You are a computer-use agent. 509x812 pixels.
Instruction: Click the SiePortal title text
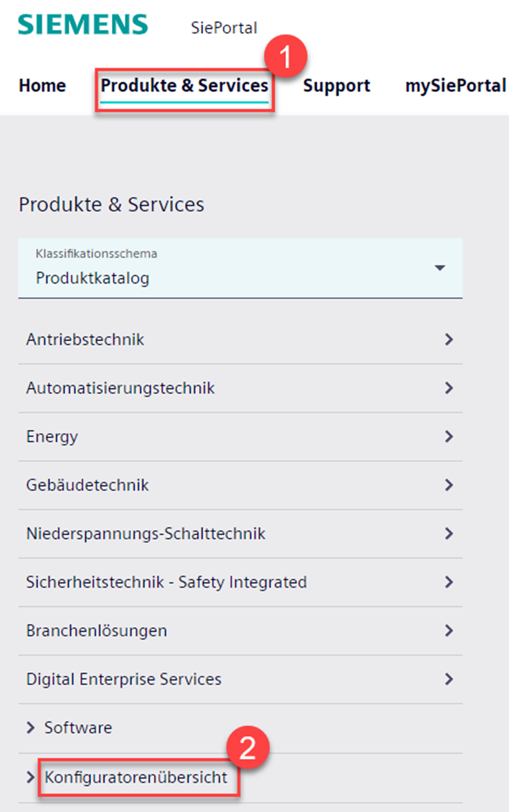pos(224,28)
